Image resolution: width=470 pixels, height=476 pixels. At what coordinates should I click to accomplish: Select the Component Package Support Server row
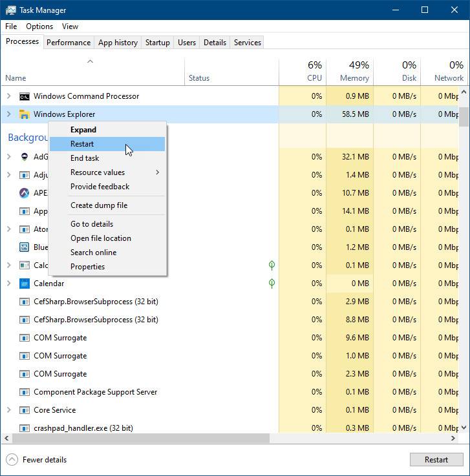pyautogui.click(x=230, y=392)
